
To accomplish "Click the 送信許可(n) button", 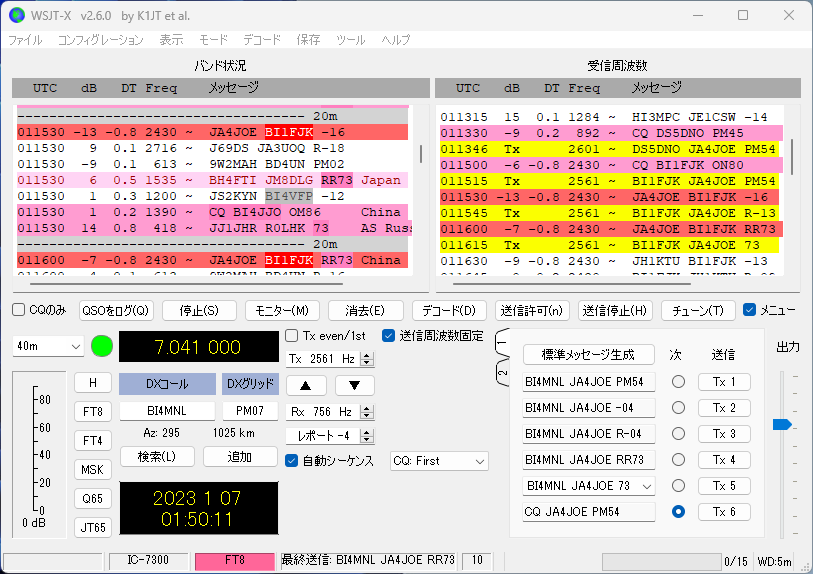I will coord(532,311).
